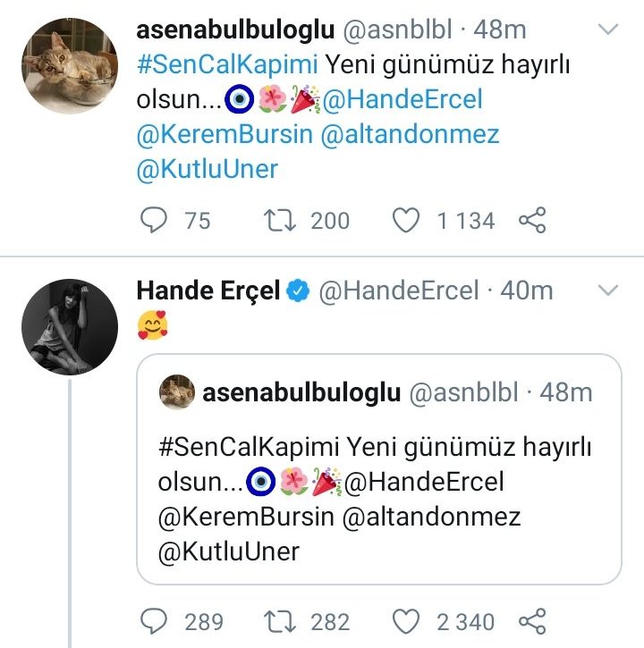Open the @KutluUner profile mention
644x648 pixels.
pos(207,170)
